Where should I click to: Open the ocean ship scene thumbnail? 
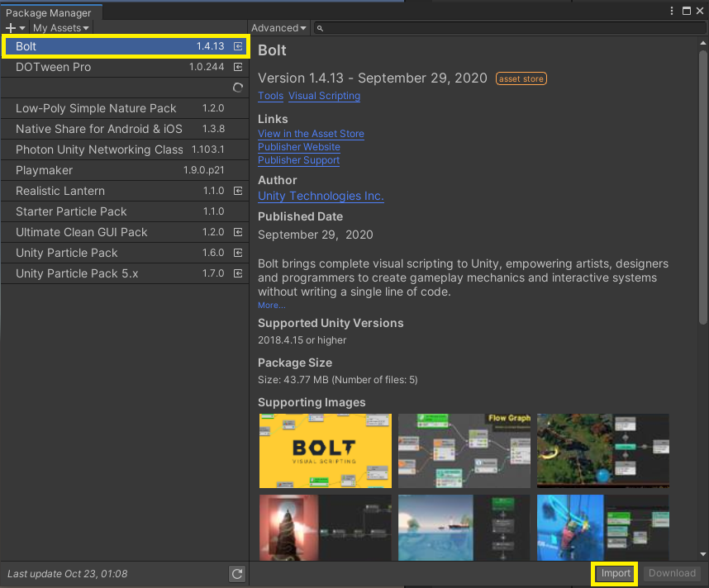point(464,528)
